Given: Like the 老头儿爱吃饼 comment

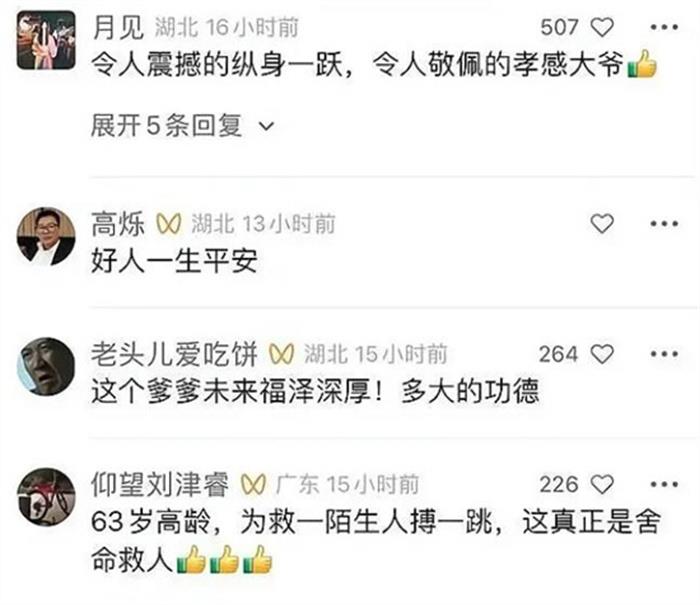Looking at the screenshot, I should 602,354.
